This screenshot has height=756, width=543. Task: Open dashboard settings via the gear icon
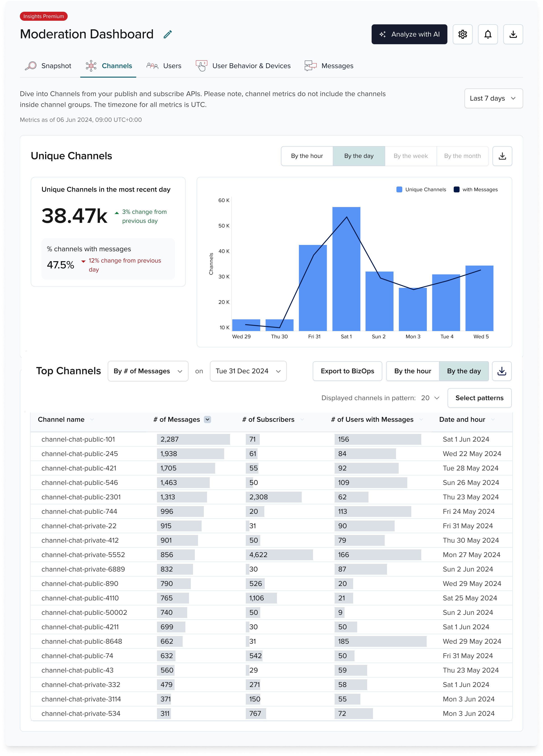462,34
